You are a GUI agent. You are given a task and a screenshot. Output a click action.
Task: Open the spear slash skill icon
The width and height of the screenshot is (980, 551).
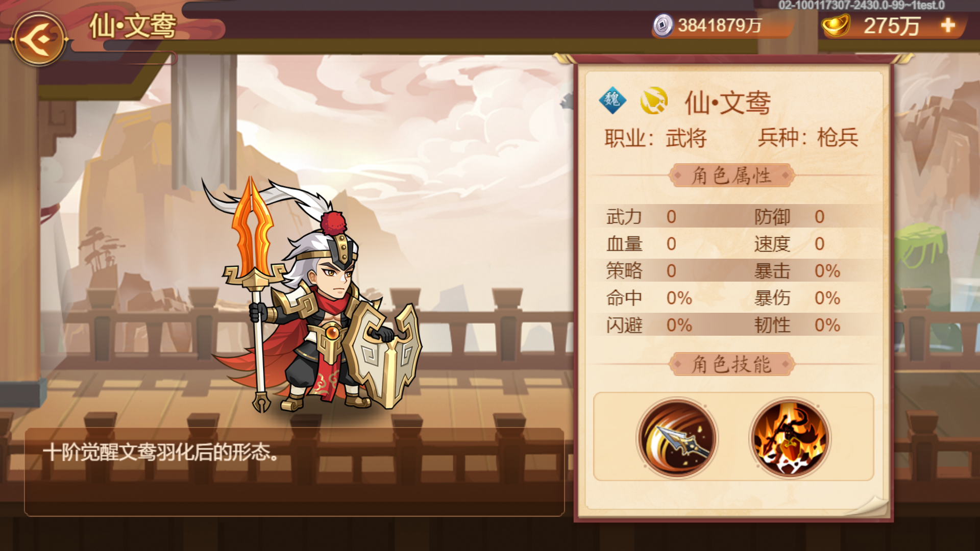pyautogui.click(x=677, y=438)
